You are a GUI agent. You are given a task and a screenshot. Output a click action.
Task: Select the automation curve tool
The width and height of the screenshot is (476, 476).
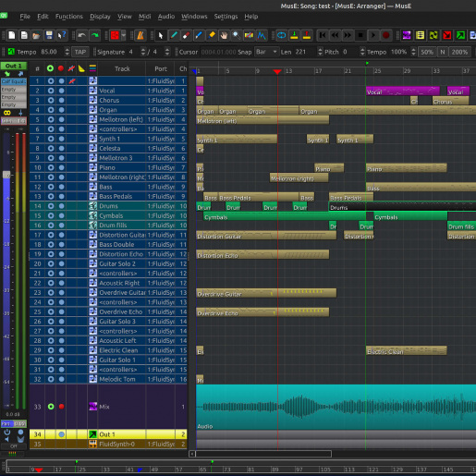262,35
